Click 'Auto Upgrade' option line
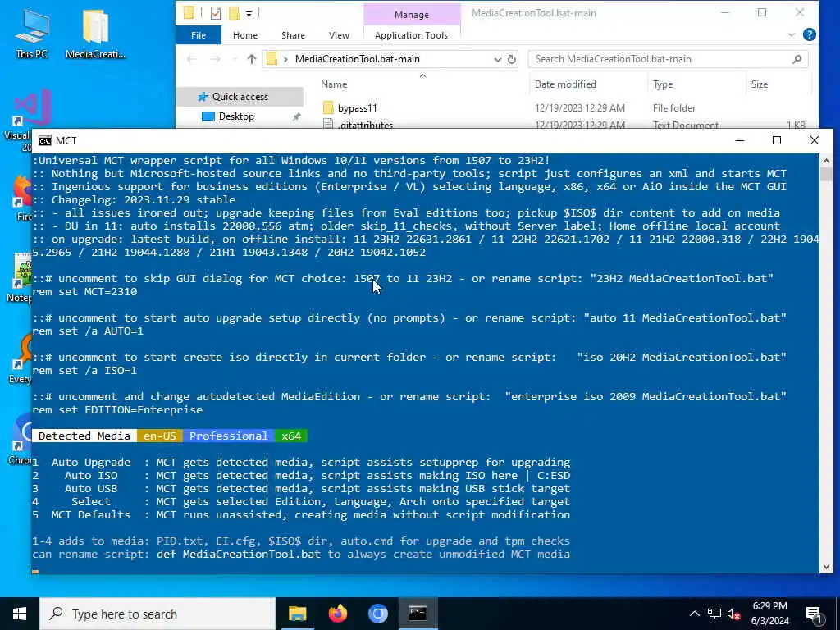This screenshot has width=840, height=630. [301, 463]
